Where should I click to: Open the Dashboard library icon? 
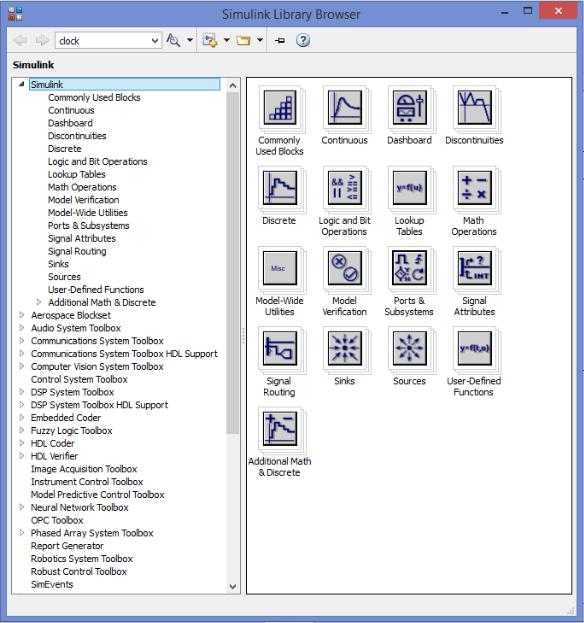pos(410,107)
